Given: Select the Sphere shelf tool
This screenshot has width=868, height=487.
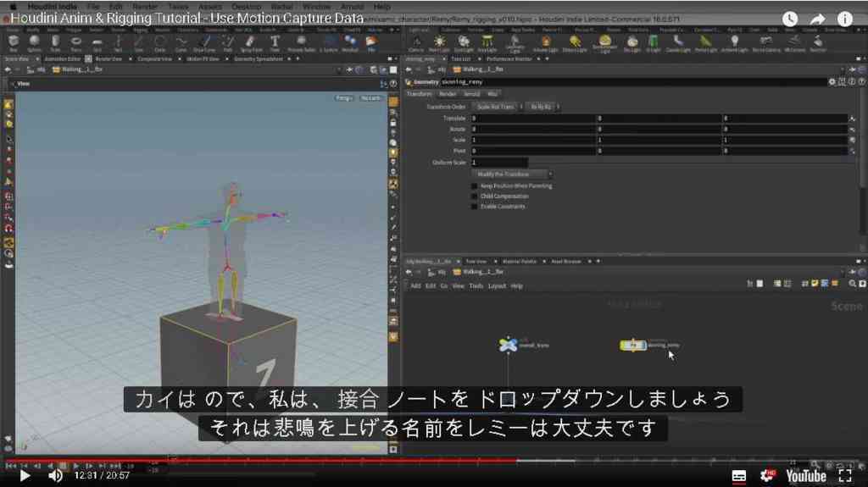Looking at the screenshot, I should point(34,42).
